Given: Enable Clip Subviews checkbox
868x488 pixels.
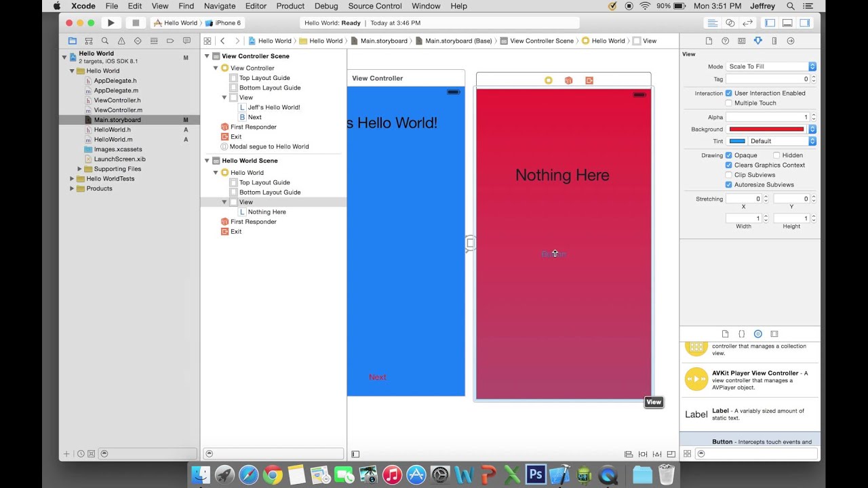Looking at the screenshot, I should point(728,175).
